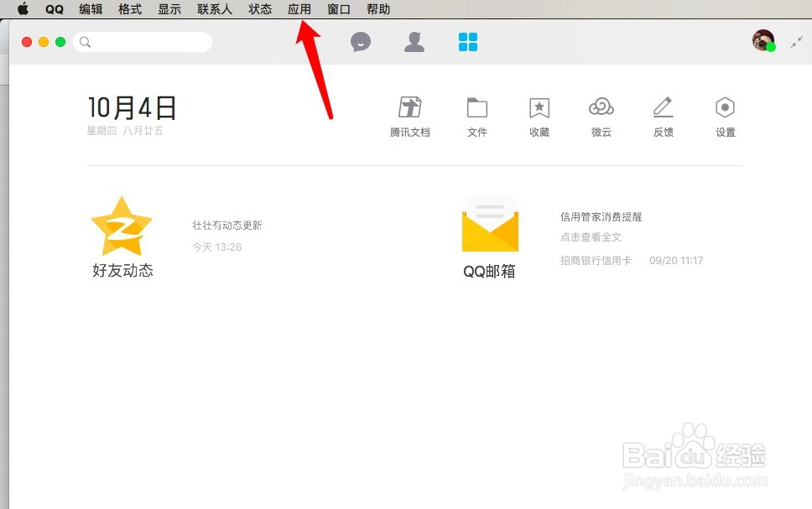Click the QQ邮箱 title text
The width and height of the screenshot is (812, 509).
point(489,271)
